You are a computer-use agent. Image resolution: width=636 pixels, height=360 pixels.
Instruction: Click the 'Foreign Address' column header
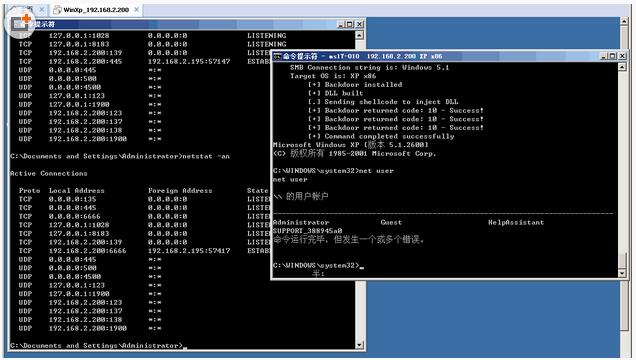[x=180, y=190]
